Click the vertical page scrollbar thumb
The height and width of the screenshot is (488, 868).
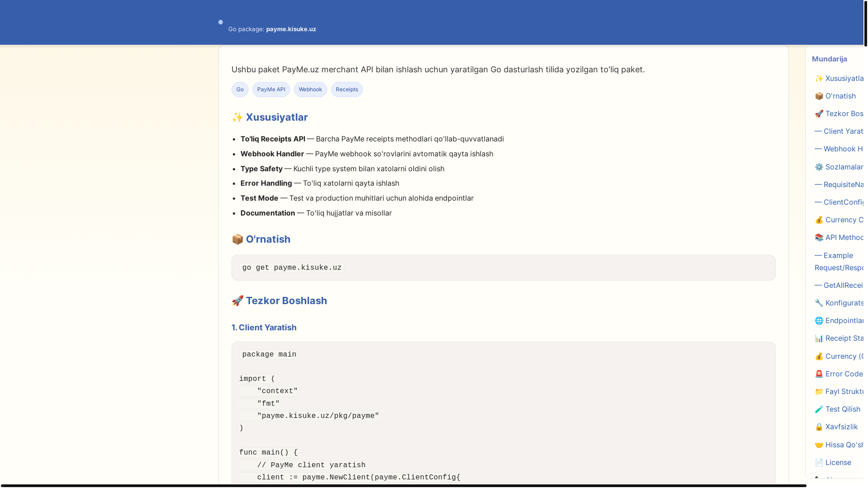[x=865, y=23]
